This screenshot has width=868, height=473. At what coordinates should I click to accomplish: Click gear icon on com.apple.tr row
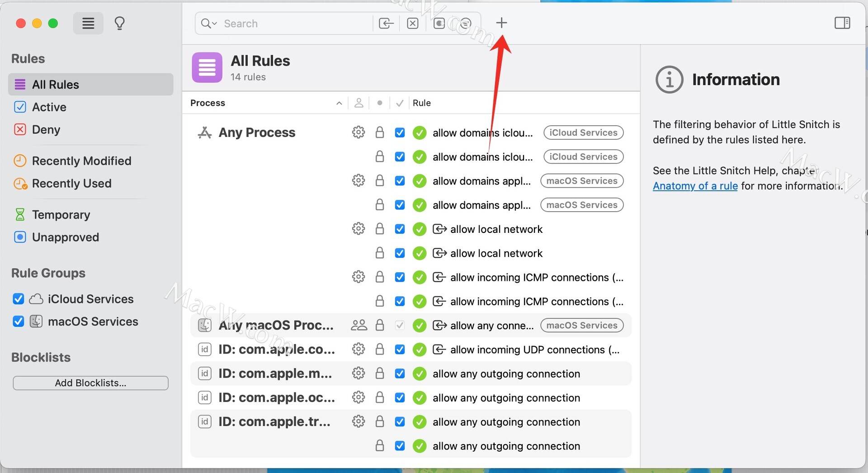[359, 421]
